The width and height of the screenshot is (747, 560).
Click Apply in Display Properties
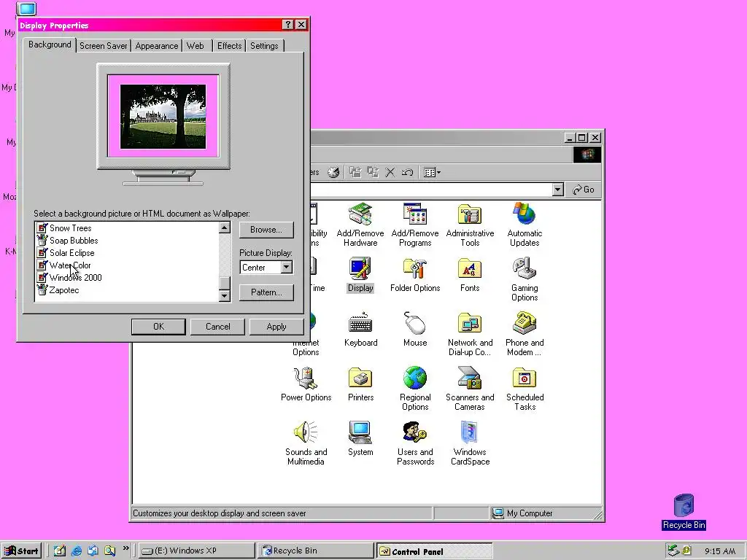(276, 327)
